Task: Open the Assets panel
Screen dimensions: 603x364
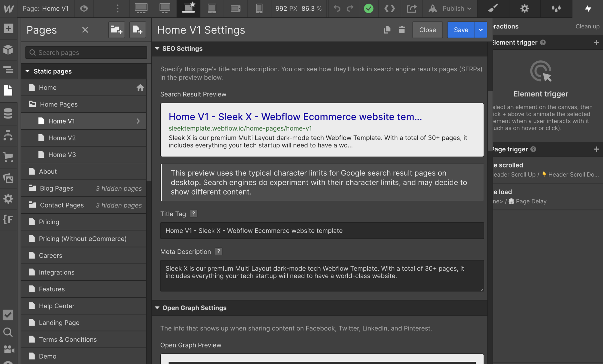Action: (x=8, y=178)
